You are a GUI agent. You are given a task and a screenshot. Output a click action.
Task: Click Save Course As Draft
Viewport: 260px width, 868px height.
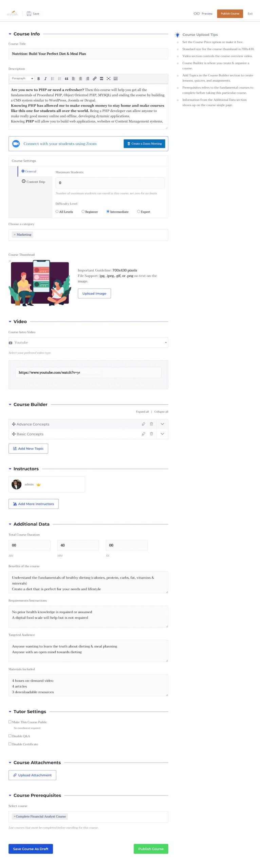(x=31, y=849)
